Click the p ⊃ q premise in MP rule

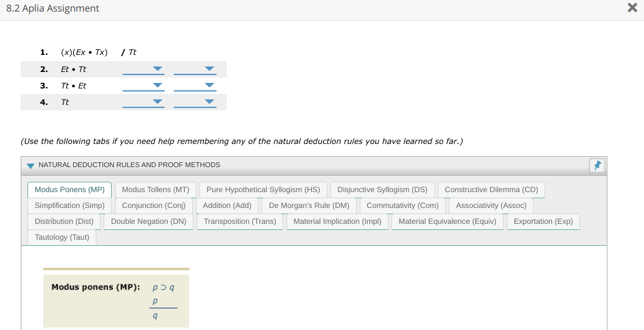click(163, 288)
